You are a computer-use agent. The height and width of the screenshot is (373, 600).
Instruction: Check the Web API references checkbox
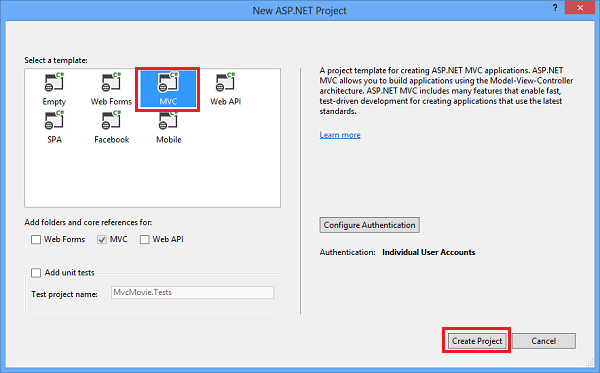(x=144, y=239)
